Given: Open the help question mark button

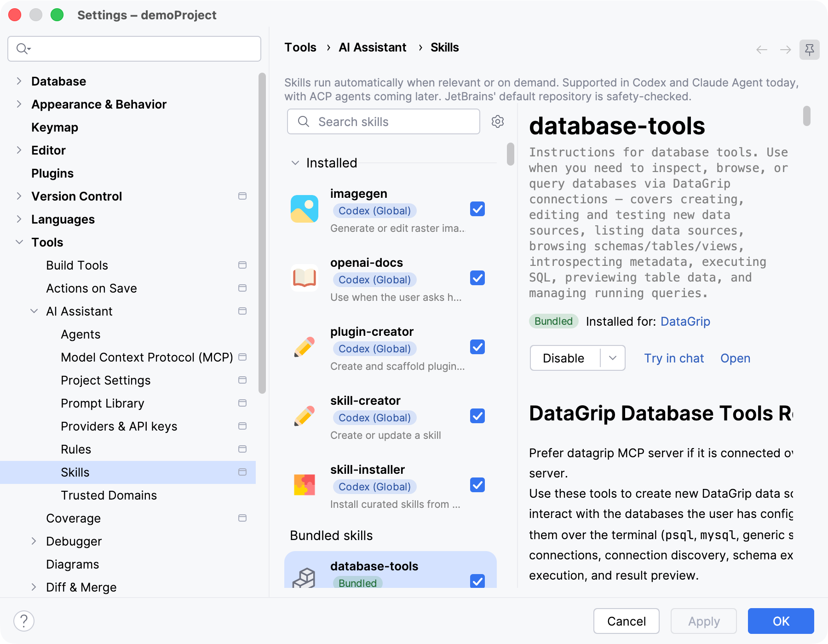Looking at the screenshot, I should (24, 621).
